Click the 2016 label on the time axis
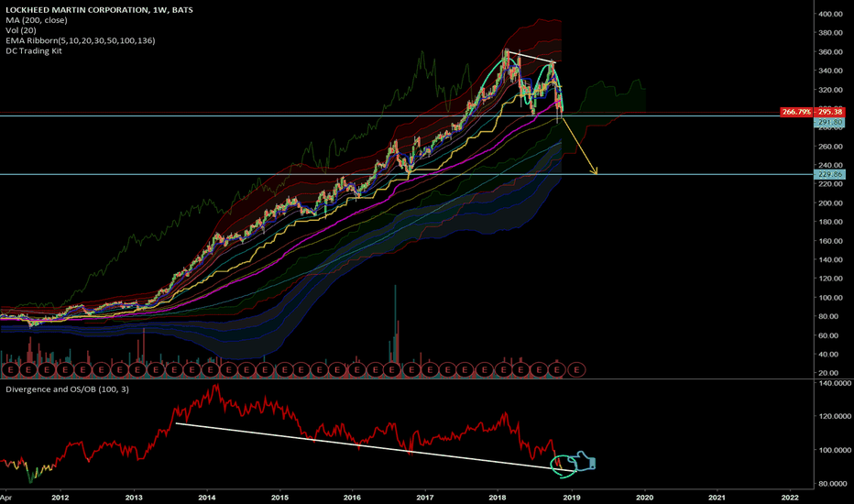The height and width of the screenshot is (504, 854). (353, 497)
